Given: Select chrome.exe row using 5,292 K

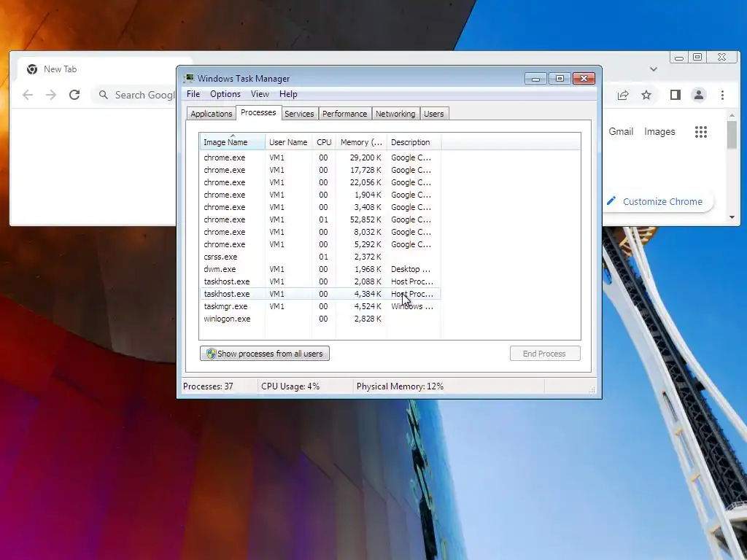Looking at the screenshot, I should (x=320, y=244).
